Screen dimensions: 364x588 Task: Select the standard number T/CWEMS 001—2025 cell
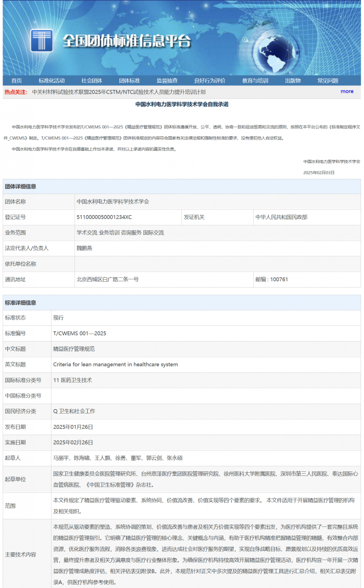(206, 333)
